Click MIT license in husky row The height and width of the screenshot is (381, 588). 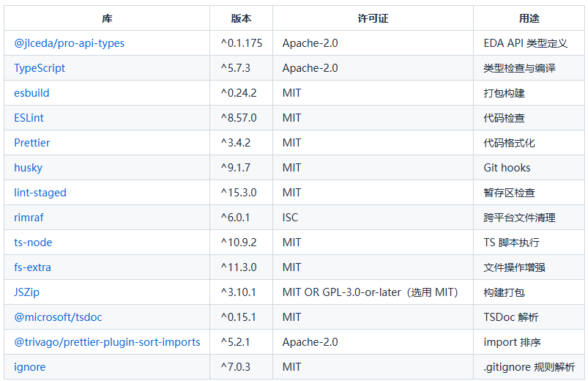[373, 167]
